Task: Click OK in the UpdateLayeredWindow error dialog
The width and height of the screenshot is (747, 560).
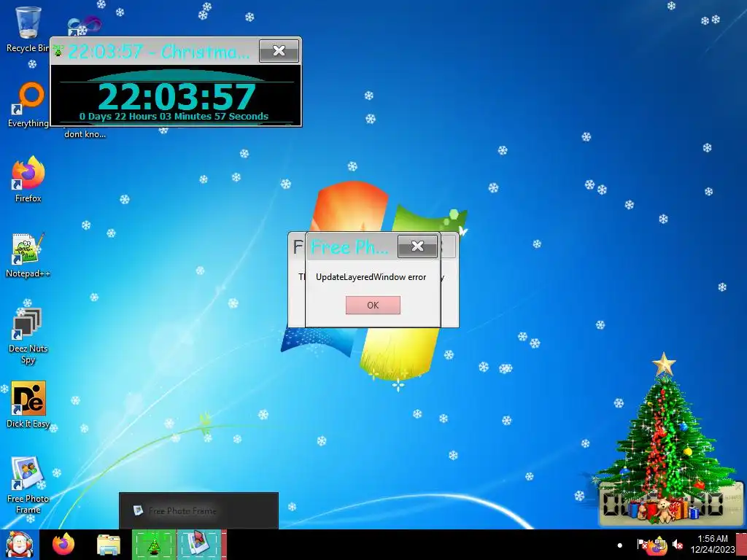Action: pyautogui.click(x=373, y=306)
